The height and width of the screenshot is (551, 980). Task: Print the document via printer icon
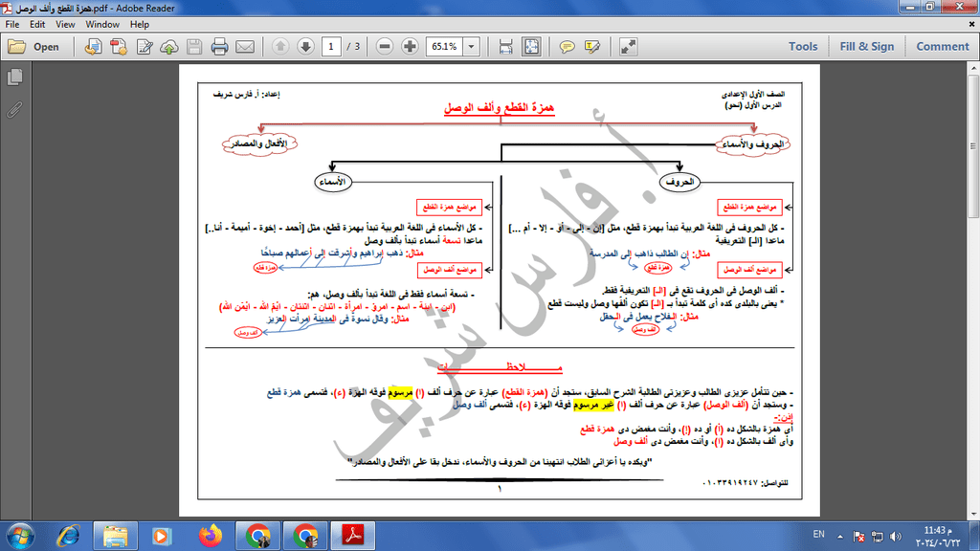219,47
